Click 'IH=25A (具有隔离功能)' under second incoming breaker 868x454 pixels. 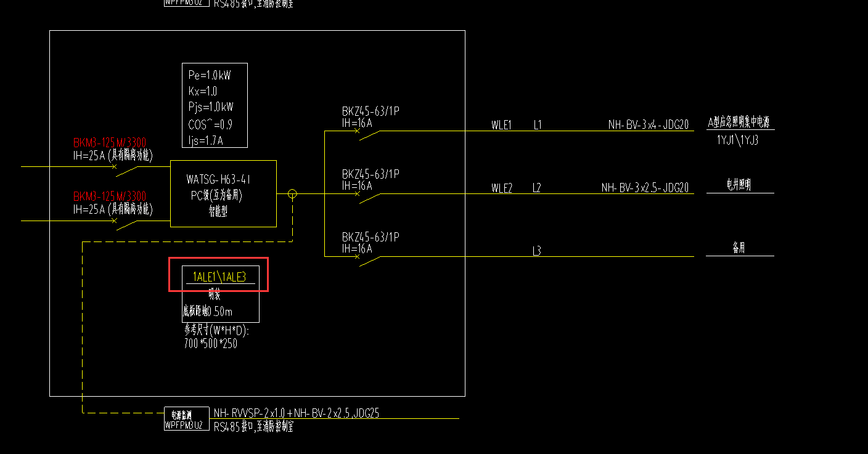pyautogui.click(x=112, y=209)
